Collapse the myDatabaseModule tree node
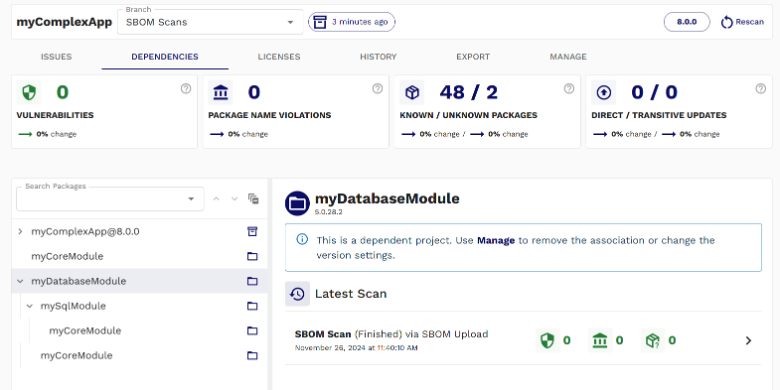The height and width of the screenshot is (390, 780). click(20, 281)
